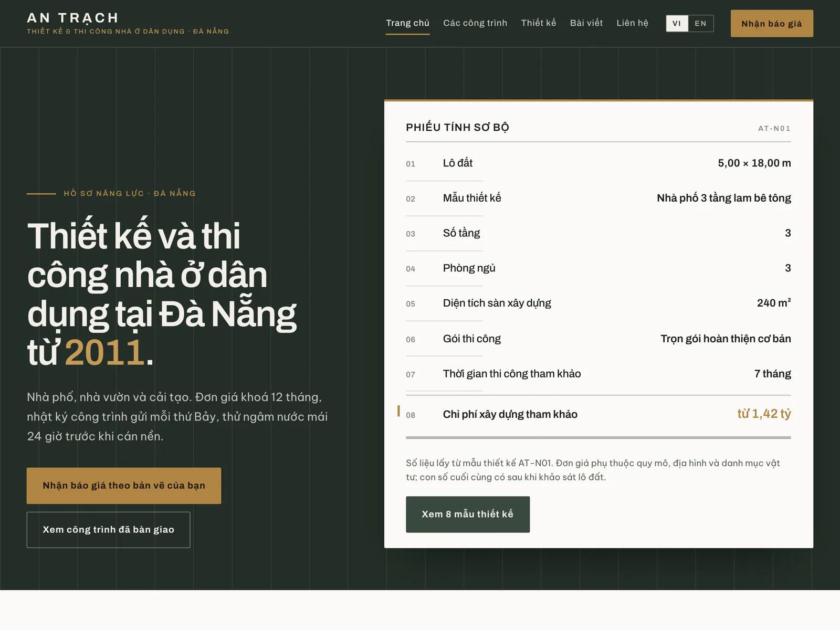Click the Số tầng row label
The height and width of the screenshot is (630, 840).
(461, 233)
